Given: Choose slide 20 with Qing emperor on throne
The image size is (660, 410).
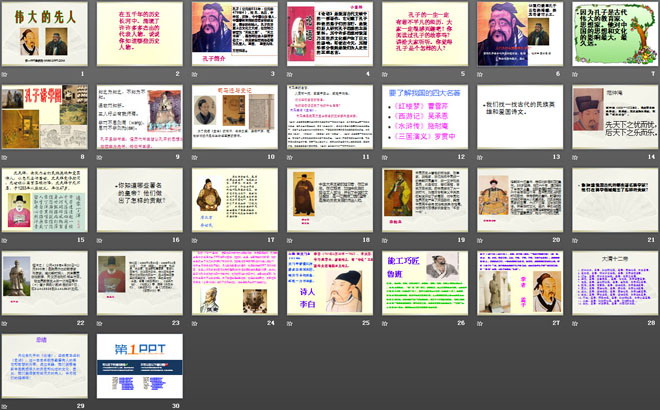Looking at the screenshot, I should [520, 200].
